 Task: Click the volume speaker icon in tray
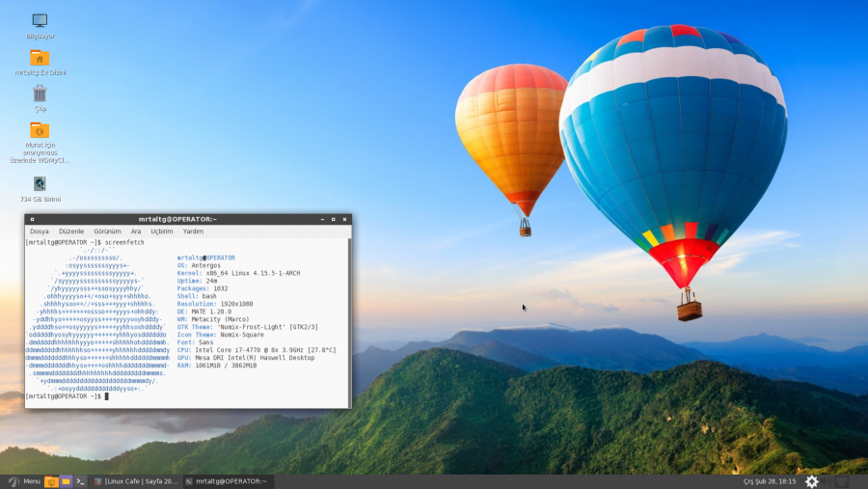[x=827, y=481]
